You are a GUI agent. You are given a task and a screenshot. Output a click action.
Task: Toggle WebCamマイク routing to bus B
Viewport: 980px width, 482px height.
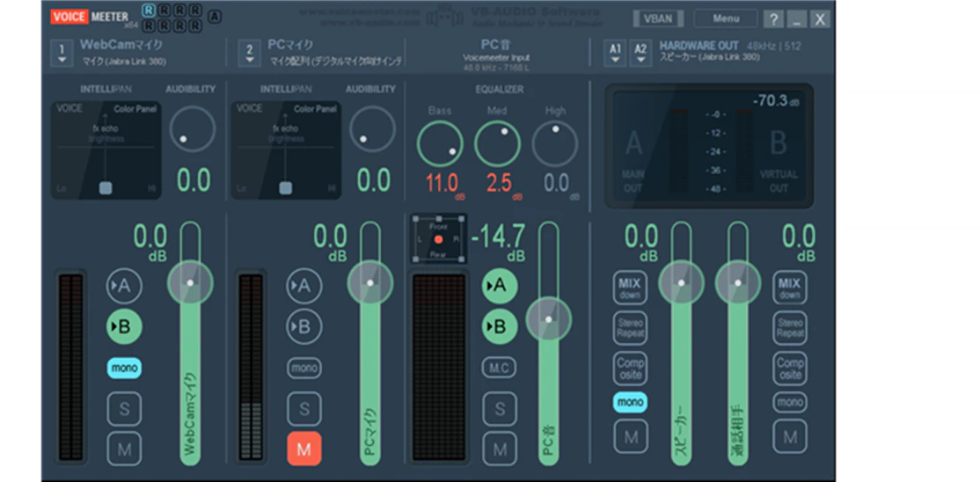pyautogui.click(x=124, y=326)
